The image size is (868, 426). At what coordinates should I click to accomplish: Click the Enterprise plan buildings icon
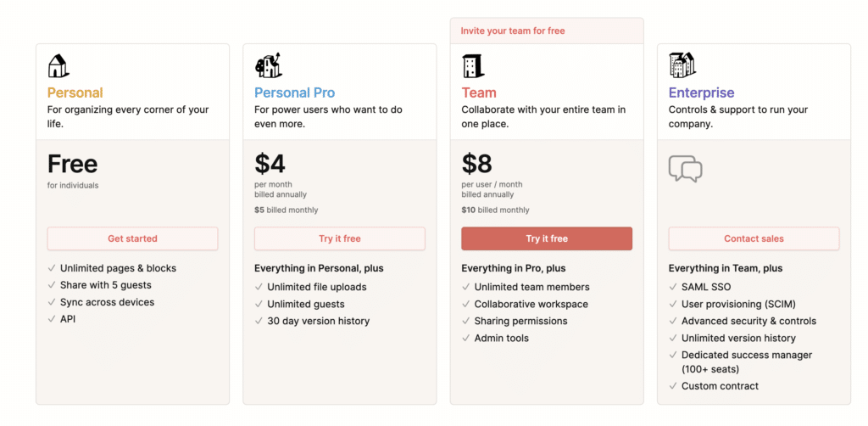click(682, 65)
